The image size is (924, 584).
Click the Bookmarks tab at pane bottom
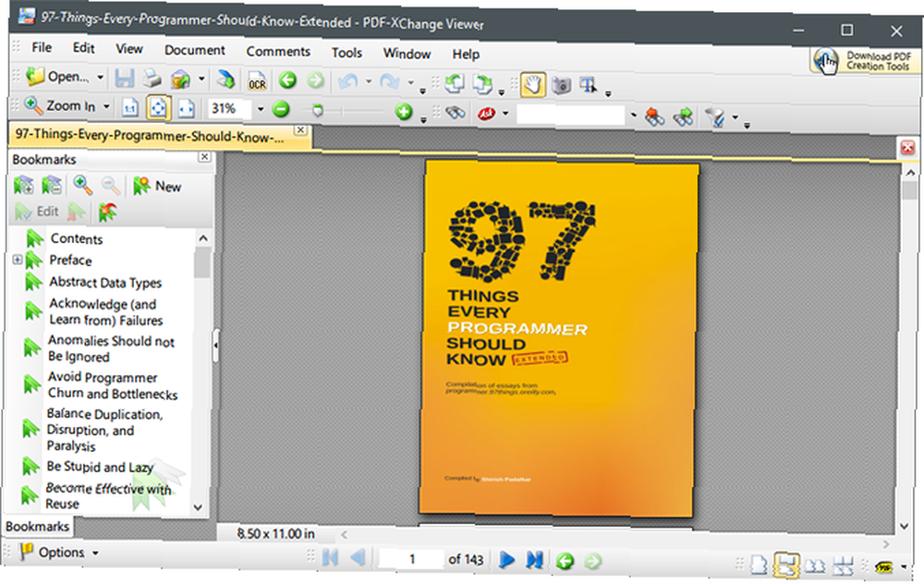(37, 527)
